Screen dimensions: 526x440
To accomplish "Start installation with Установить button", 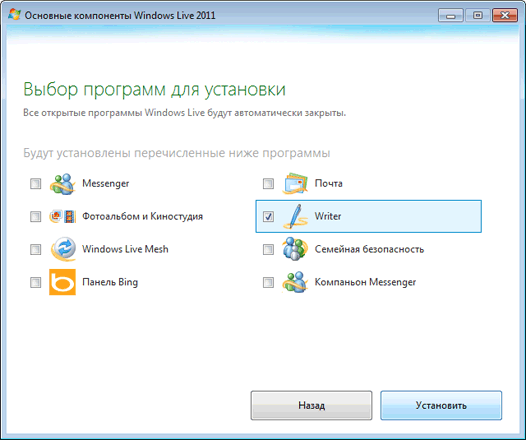I will pos(441,405).
